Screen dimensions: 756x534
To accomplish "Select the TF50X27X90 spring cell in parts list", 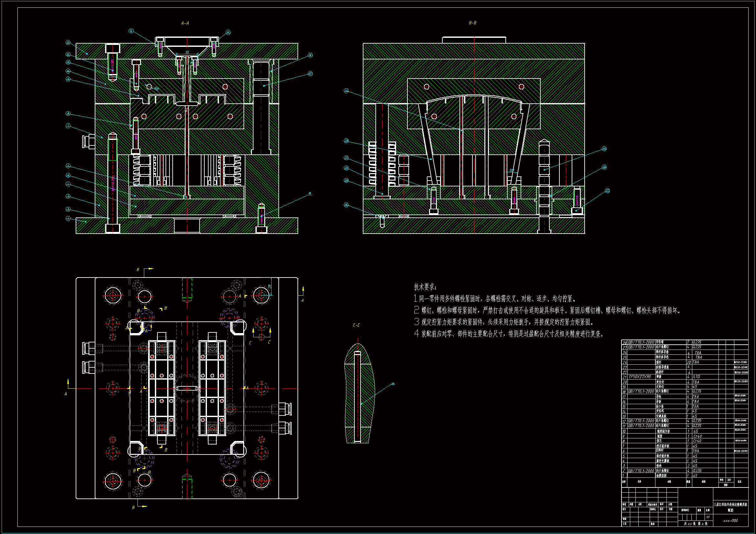I will [640, 377].
